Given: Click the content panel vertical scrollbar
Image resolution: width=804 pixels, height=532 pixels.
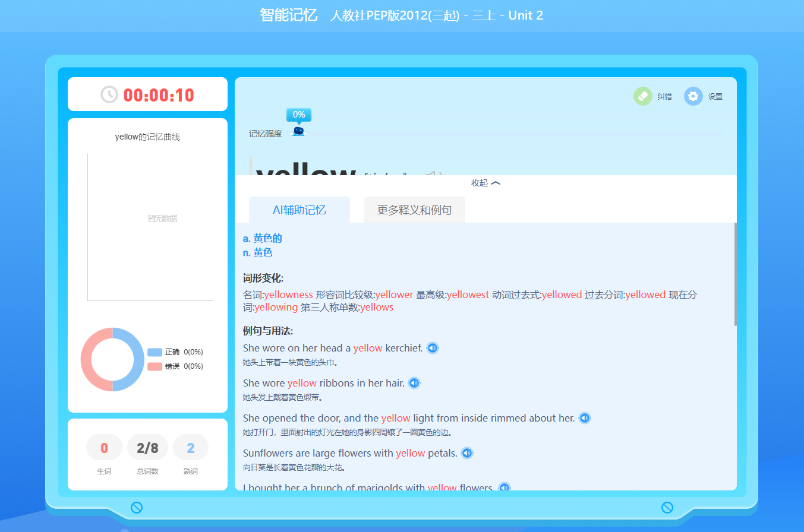Looking at the screenshot, I should point(736,274).
